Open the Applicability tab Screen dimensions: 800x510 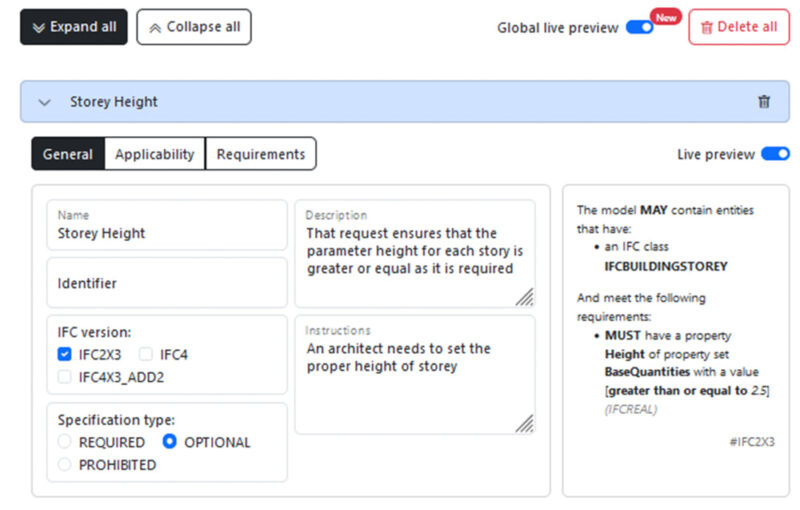(155, 154)
